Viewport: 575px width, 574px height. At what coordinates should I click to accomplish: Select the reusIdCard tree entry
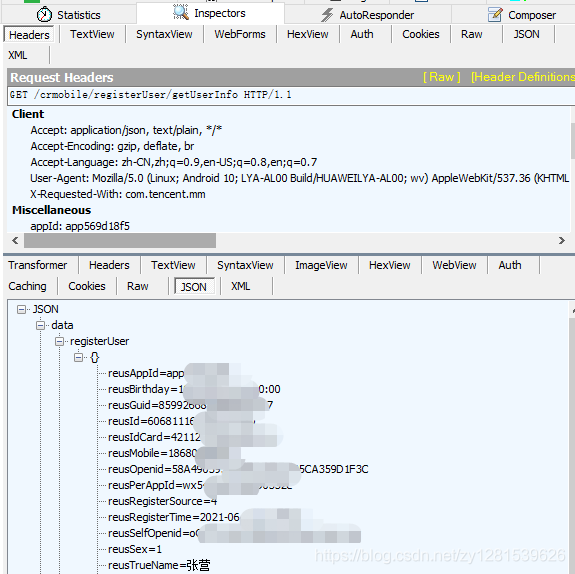point(154,437)
